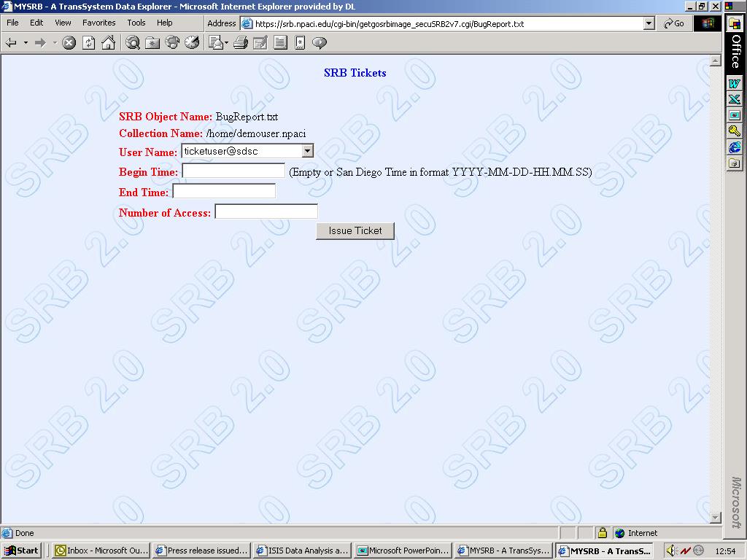747x560 pixels.
Task: Click the /home/demouser.npaci collection text
Action: (256, 134)
